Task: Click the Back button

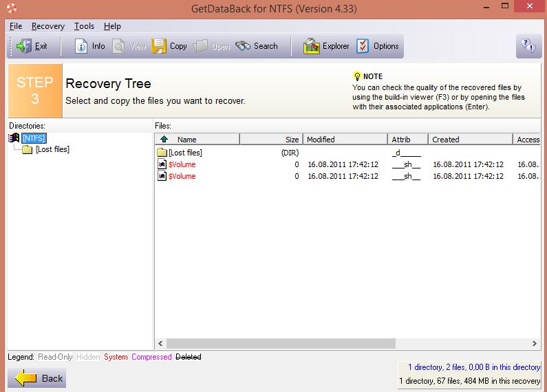Action: coord(37,378)
